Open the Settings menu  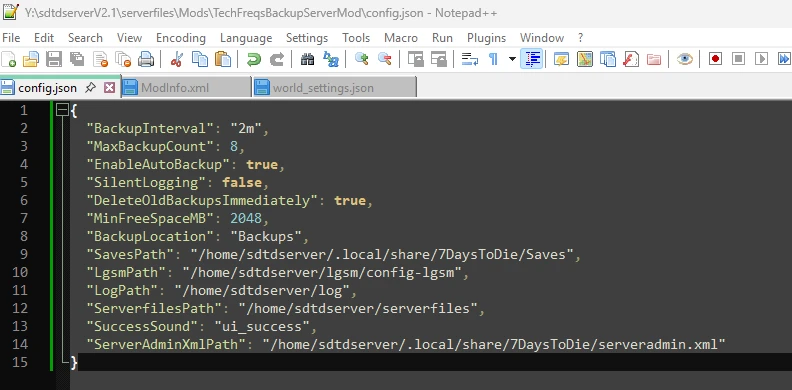(307, 38)
